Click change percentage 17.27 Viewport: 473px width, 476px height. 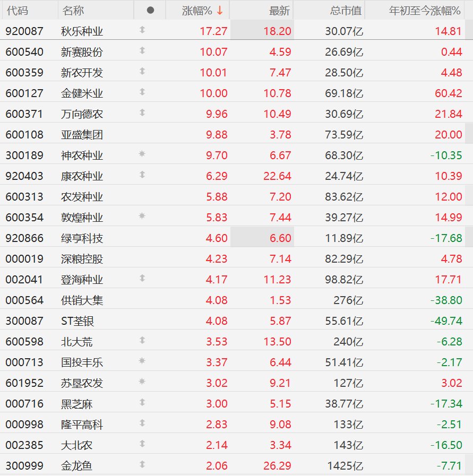(213, 31)
